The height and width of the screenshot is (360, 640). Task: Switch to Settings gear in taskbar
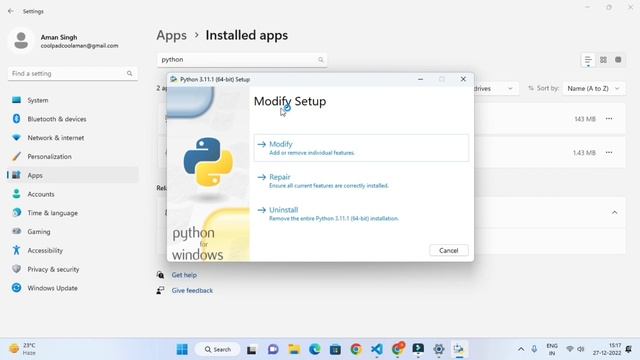point(439,349)
